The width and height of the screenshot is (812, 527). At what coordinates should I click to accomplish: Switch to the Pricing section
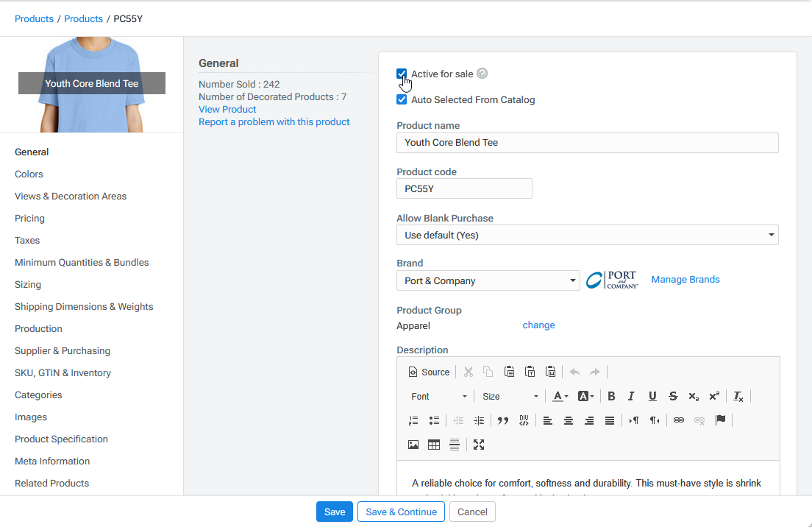pos(29,218)
